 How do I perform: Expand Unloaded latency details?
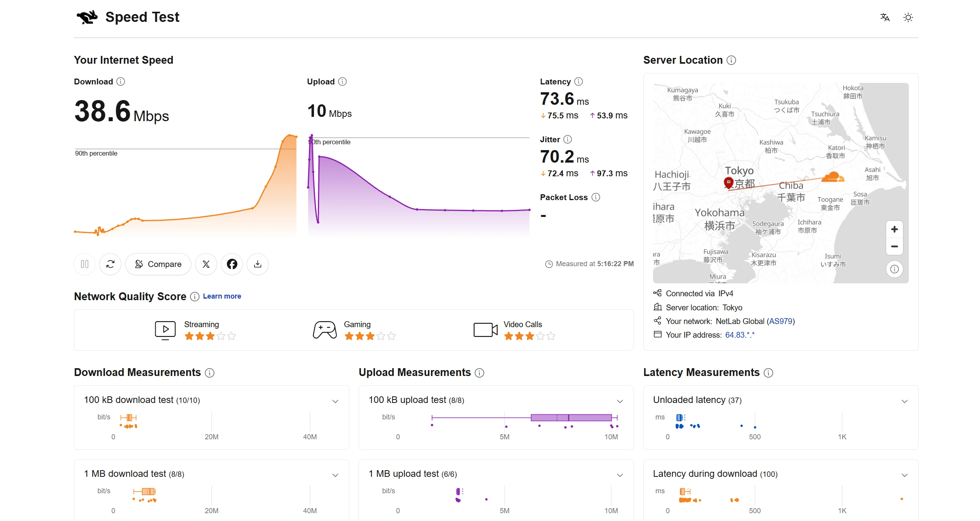(x=905, y=401)
